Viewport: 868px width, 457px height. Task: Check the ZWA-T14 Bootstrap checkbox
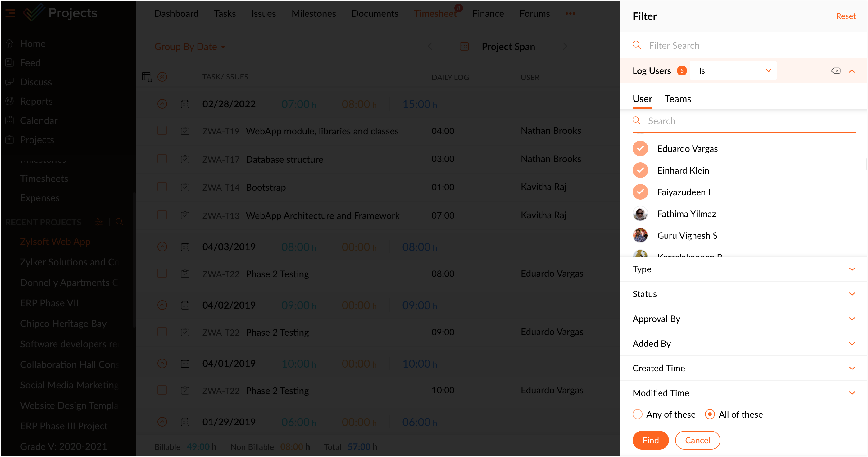(162, 187)
